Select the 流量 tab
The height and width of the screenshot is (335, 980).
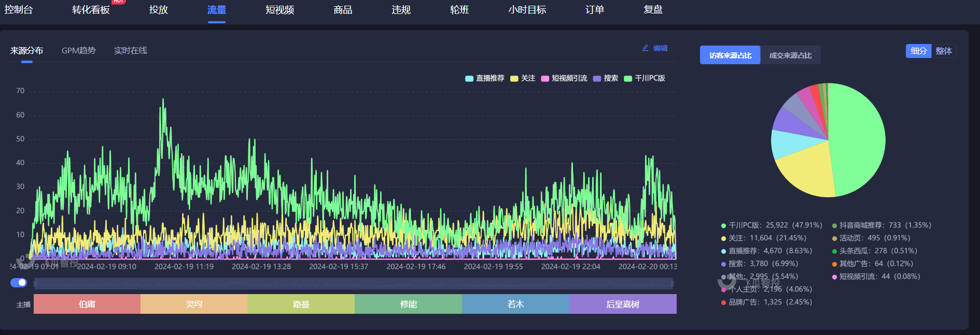click(x=216, y=10)
